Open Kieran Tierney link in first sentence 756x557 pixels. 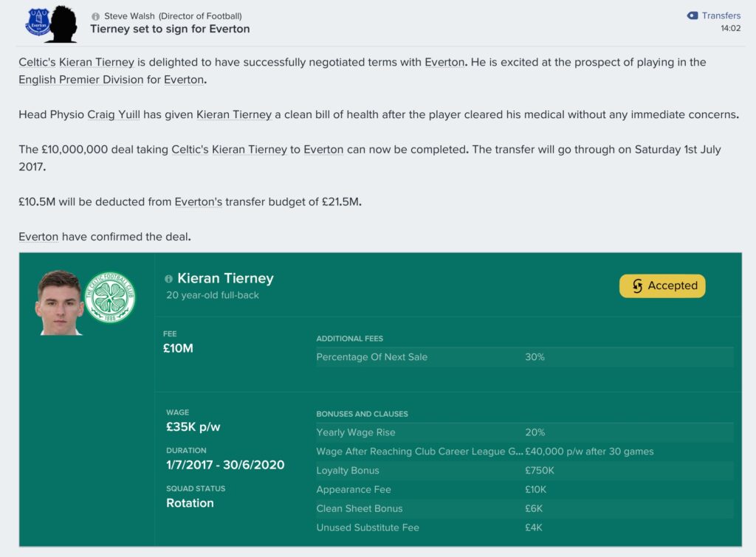pyautogui.click(x=97, y=62)
